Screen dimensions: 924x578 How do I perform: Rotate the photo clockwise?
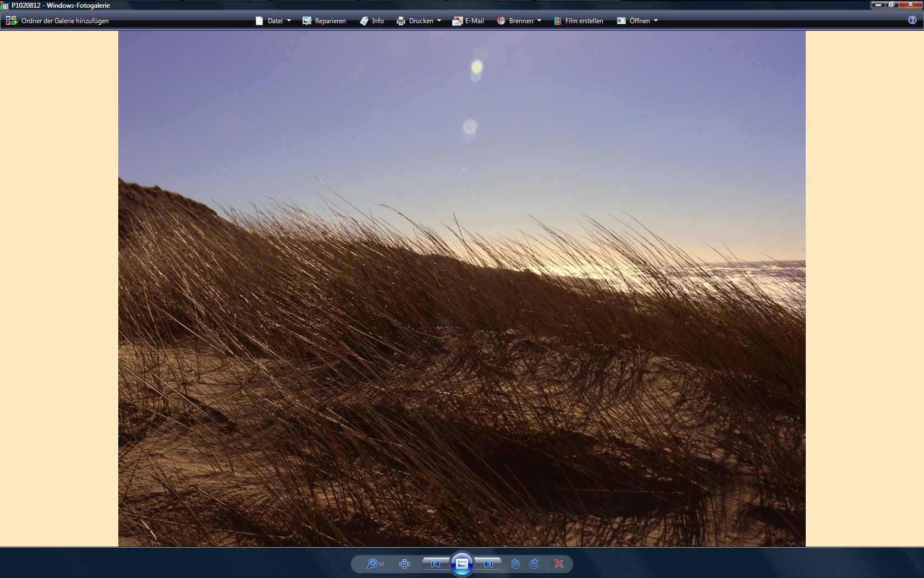tap(534, 564)
